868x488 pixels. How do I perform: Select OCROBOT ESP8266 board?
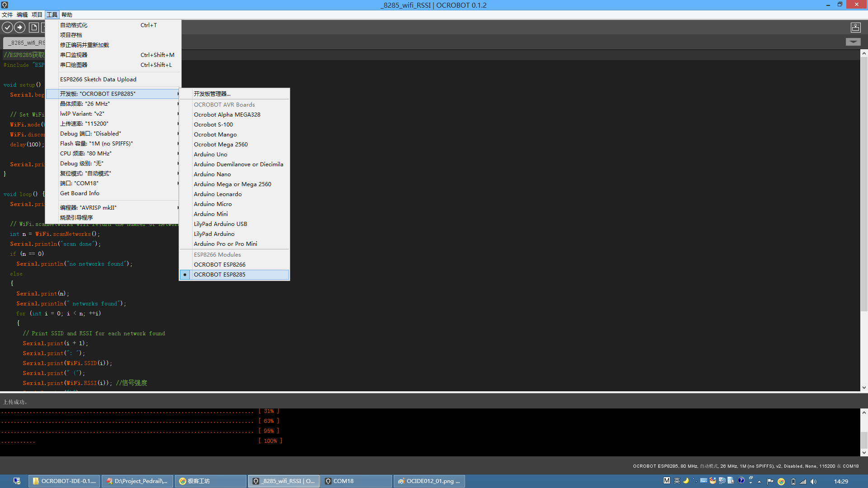pos(220,265)
